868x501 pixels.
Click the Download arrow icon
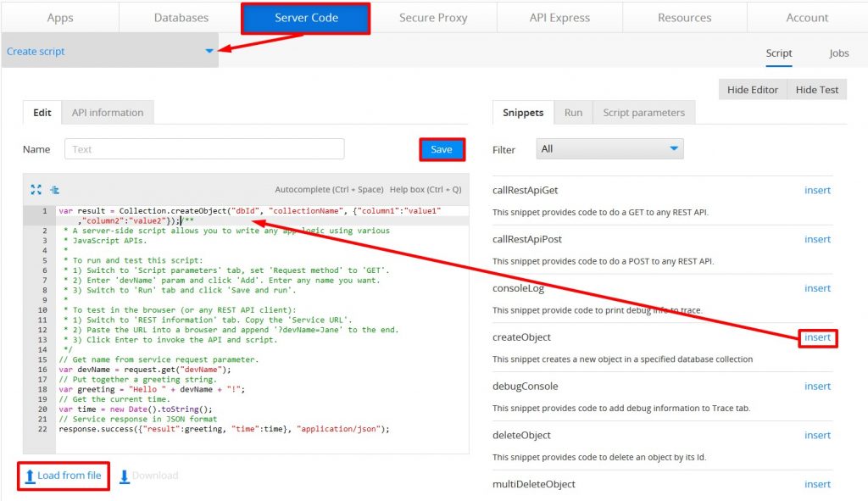(125, 476)
